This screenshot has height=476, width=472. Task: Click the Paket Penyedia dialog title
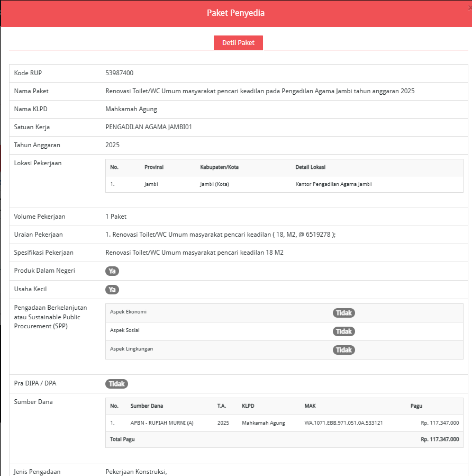click(235, 13)
